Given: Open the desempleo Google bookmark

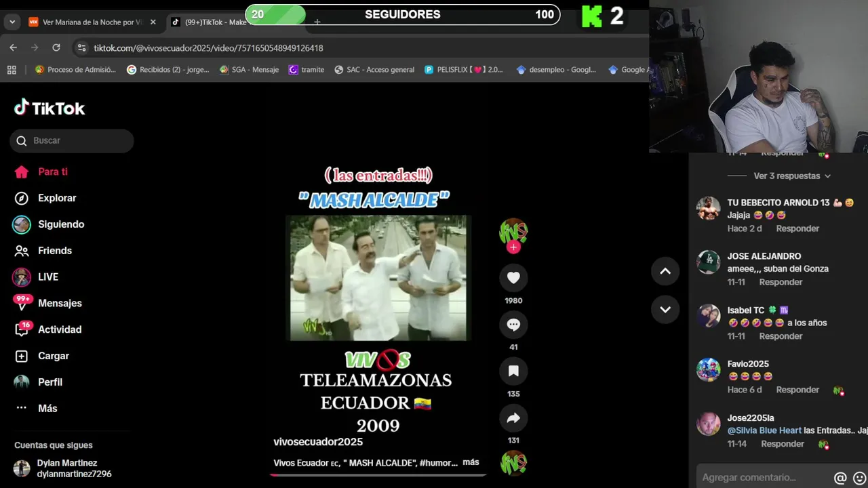Looking at the screenshot, I should tap(556, 69).
